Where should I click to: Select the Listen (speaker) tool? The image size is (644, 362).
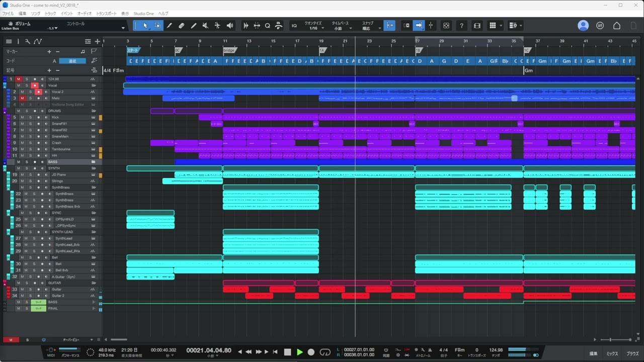(x=230, y=26)
